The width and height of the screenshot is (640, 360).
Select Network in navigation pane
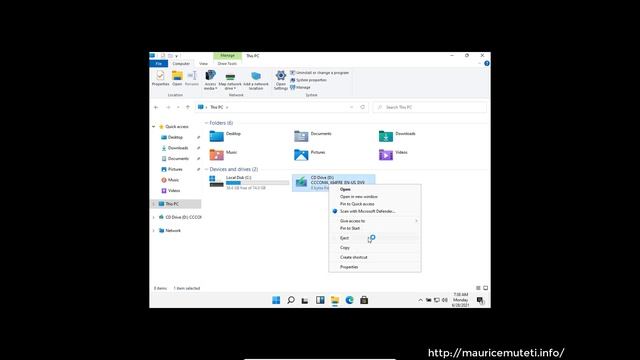(173, 231)
